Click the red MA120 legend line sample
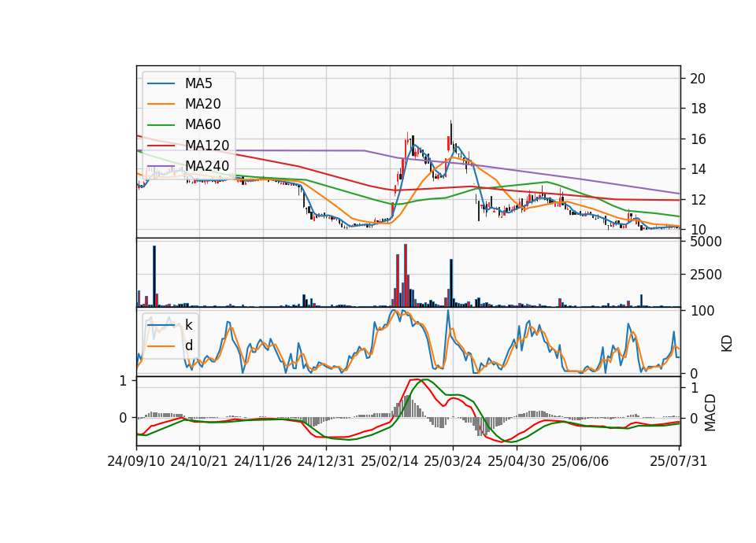Screen dimensions: 756x543 (x=161, y=146)
